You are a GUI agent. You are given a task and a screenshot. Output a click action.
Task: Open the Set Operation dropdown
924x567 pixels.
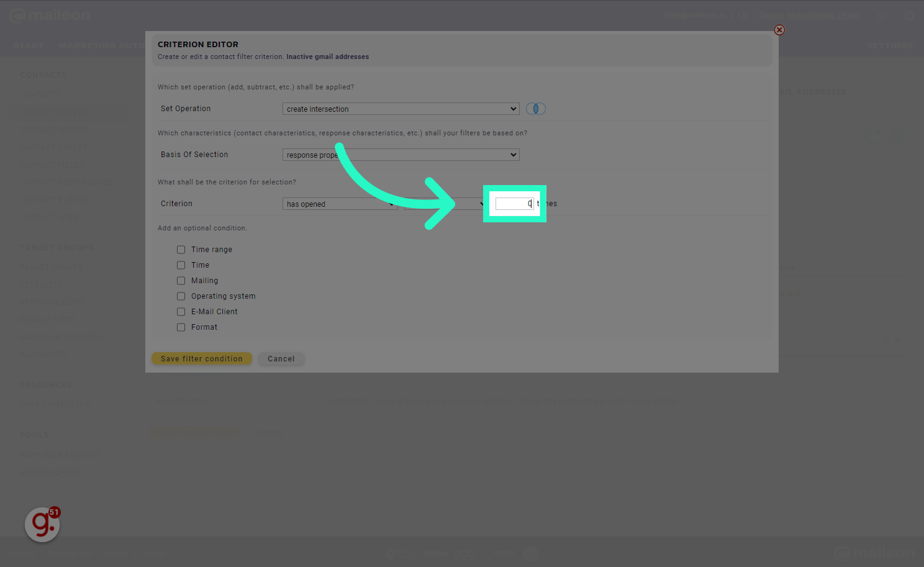[401, 109]
